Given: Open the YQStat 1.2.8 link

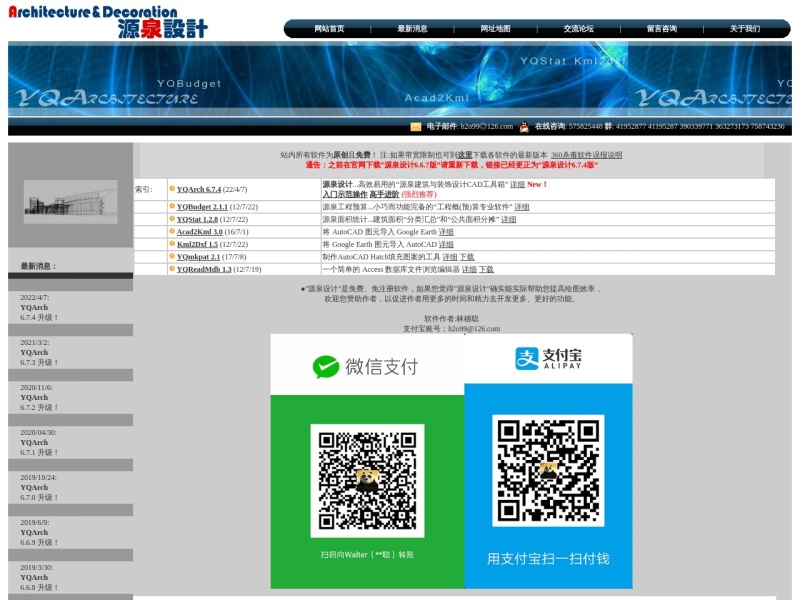Looking at the screenshot, I should point(197,219).
